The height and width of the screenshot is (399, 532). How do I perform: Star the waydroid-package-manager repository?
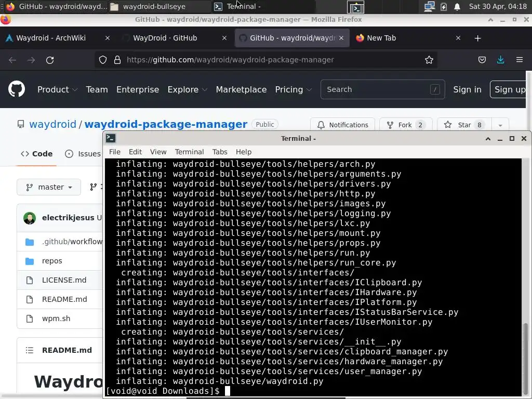click(464, 125)
